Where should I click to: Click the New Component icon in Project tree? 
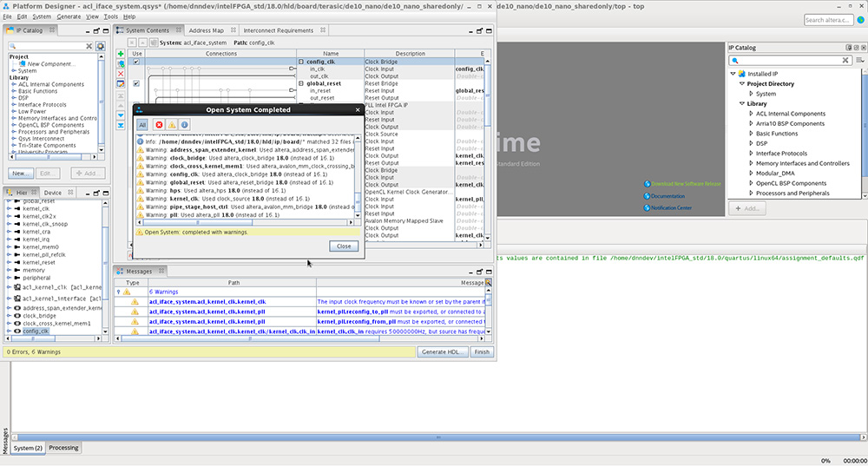tap(23, 63)
